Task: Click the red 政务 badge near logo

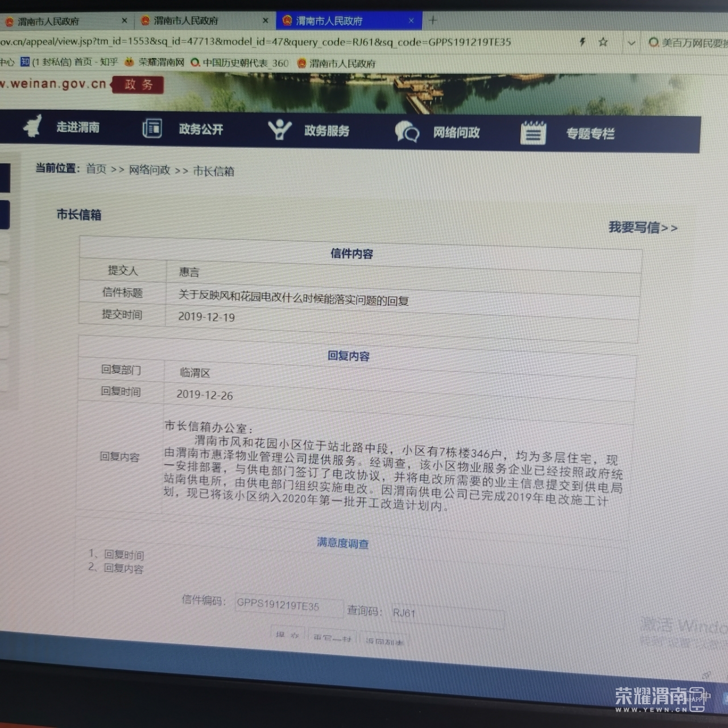Action: click(x=138, y=85)
